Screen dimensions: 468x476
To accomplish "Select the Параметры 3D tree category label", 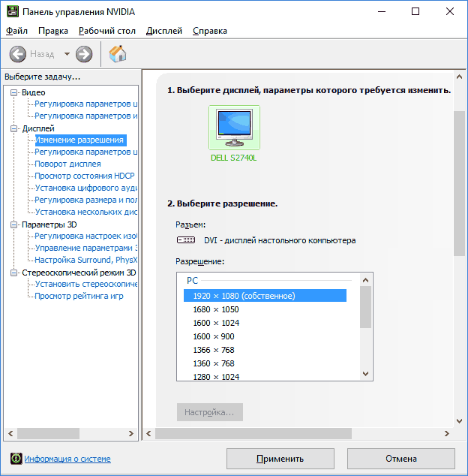I will tap(49, 224).
